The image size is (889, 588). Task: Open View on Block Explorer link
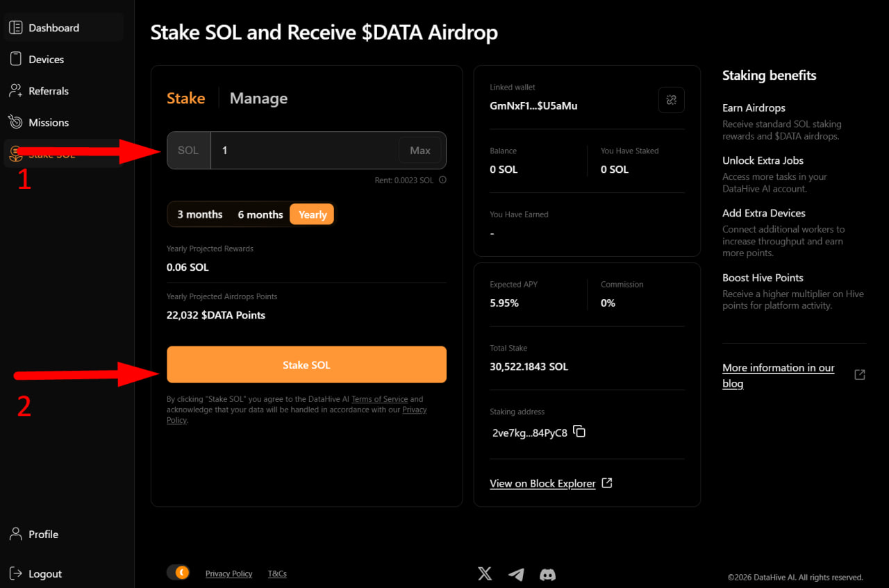(x=542, y=484)
